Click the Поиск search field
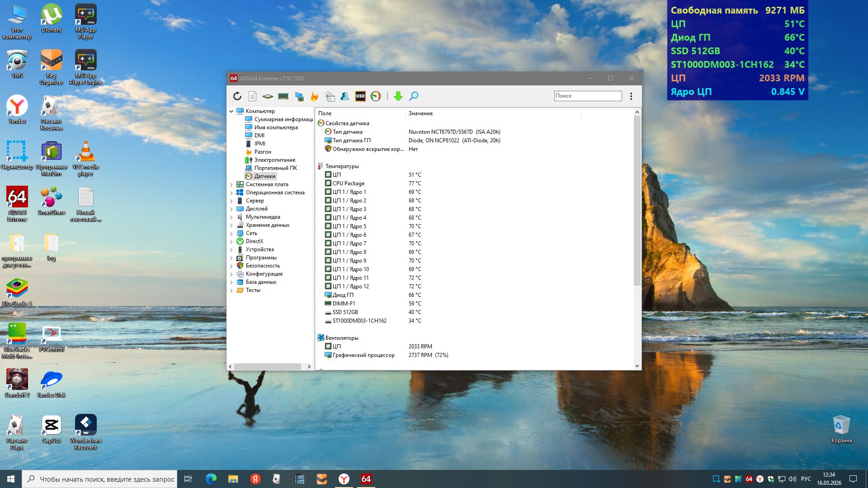 coord(588,96)
